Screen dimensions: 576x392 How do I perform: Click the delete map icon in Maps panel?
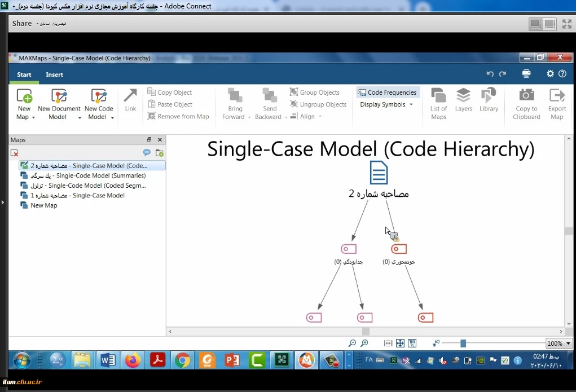(x=15, y=153)
